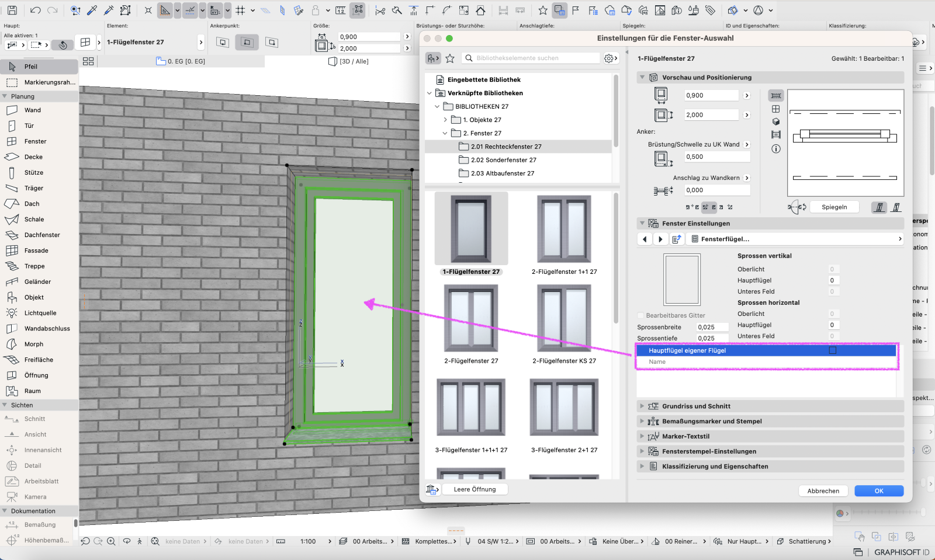Viewport: 935px width, 560px height.
Task: Select the first Ankerpunkt anchor button
Action: pyautogui.click(x=223, y=42)
